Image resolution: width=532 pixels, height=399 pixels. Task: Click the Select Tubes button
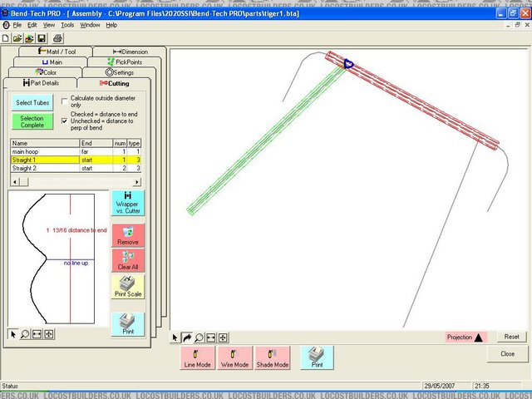point(32,102)
